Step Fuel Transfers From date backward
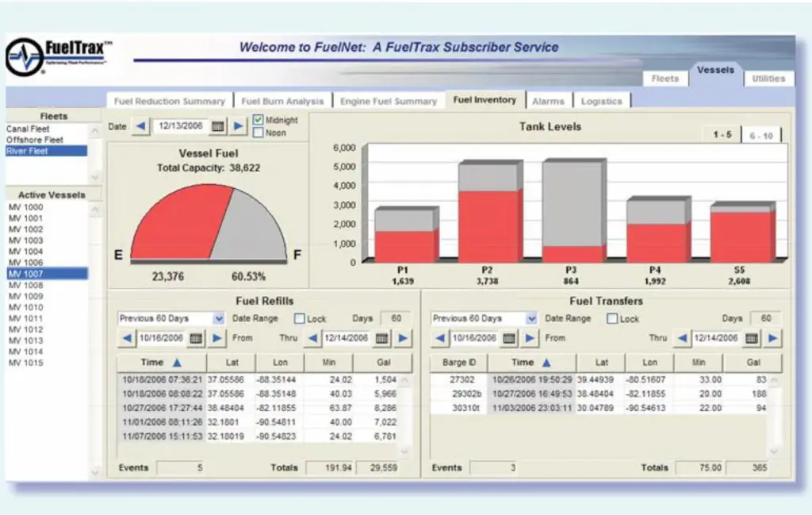Image resolution: width=812 pixels, height=515 pixels. pyautogui.click(x=440, y=338)
